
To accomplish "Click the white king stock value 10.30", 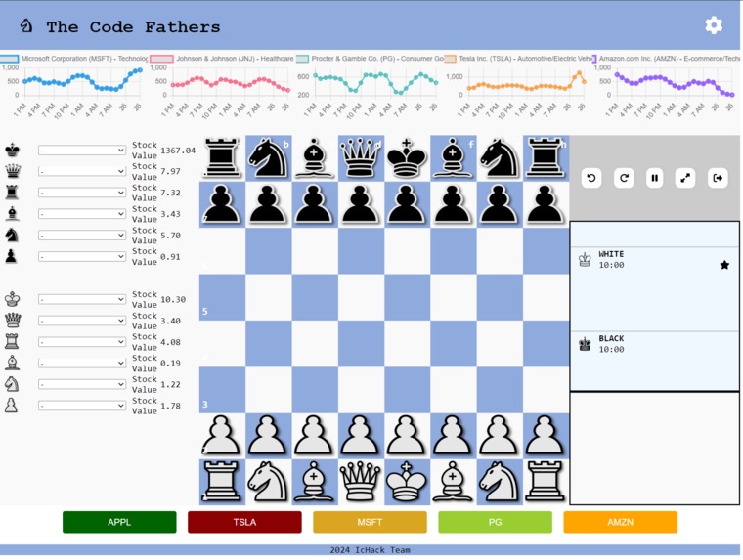I will click(x=173, y=299).
